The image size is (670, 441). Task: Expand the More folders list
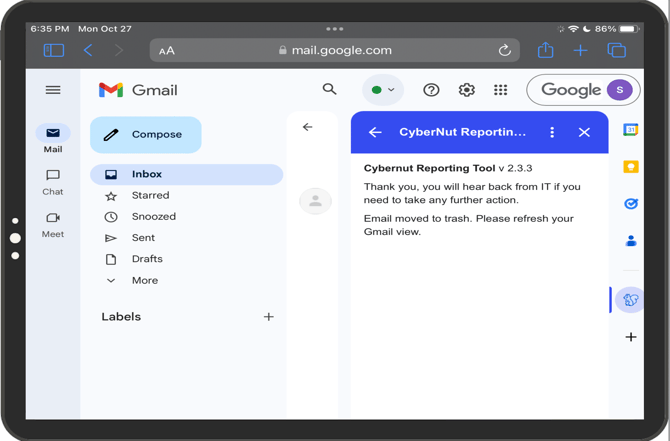pos(144,281)
